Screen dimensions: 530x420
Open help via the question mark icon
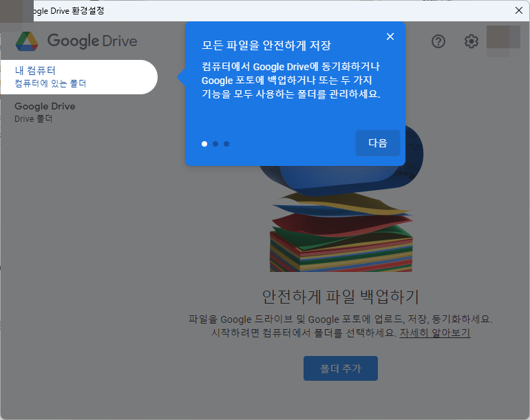[438, 41]
